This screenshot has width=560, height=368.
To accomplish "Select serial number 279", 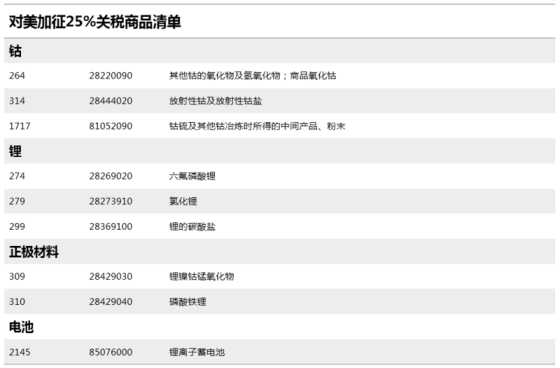I will pos(17,201).
